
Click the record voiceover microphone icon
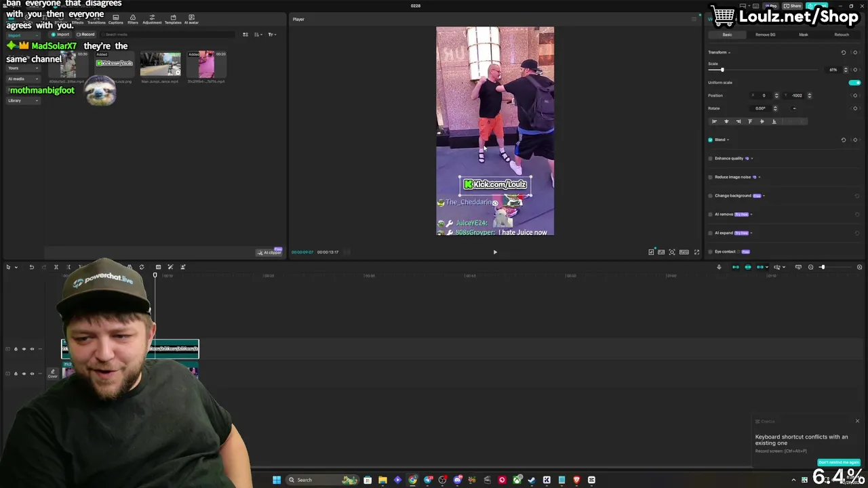719,267
